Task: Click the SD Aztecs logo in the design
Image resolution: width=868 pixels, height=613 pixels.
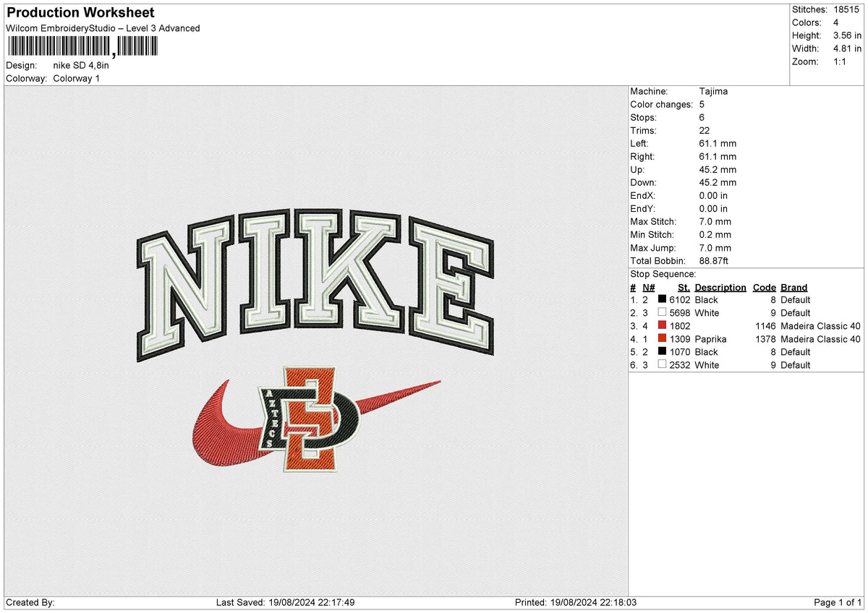Action: click(x=310, y=419)
